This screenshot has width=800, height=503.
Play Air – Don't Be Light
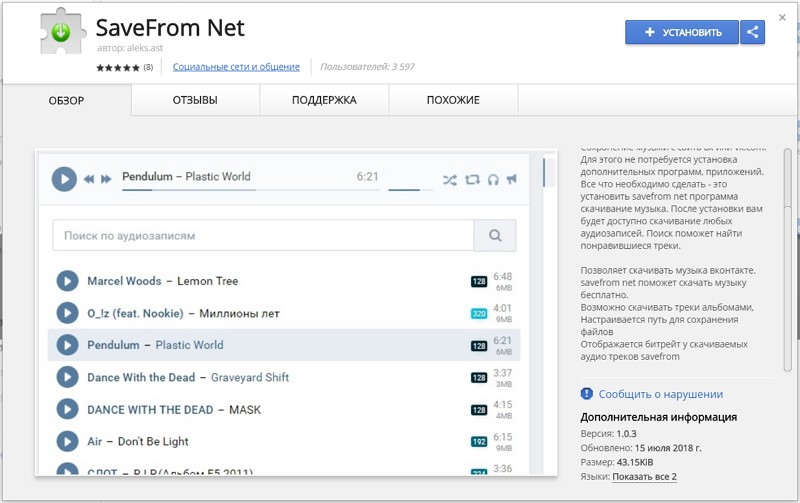(x=67, y=442)
